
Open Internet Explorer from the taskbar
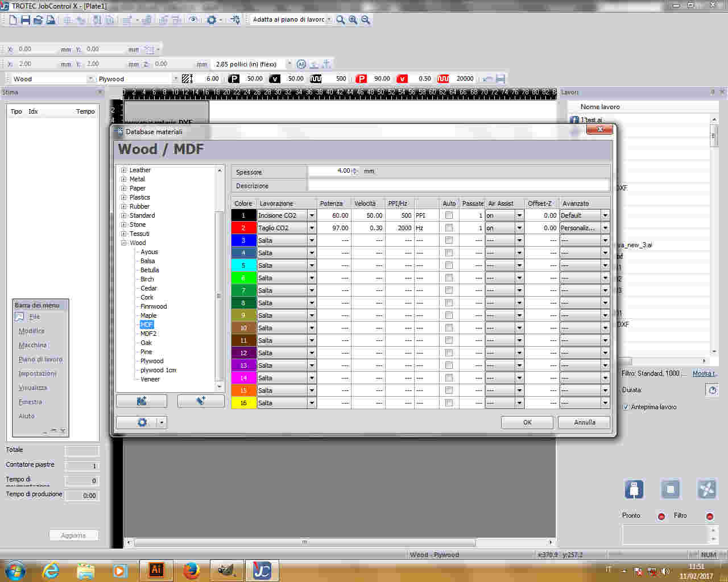coord(51,570)
